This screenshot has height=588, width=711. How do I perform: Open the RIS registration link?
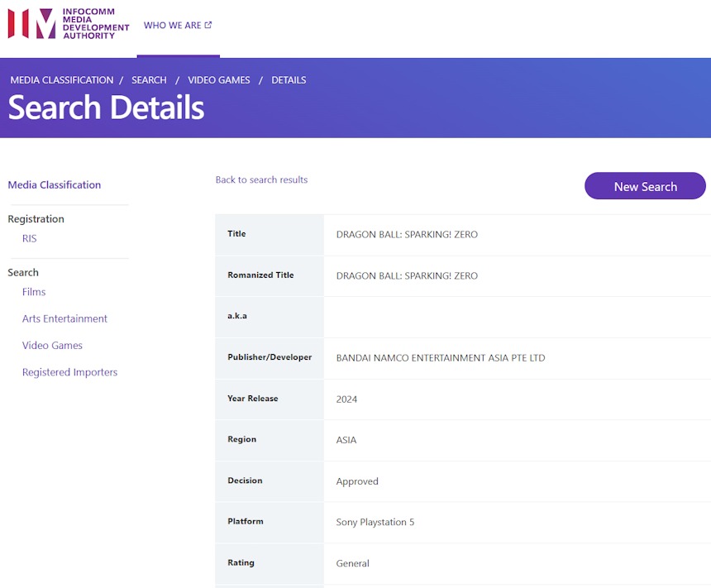(x=30, y=238)
